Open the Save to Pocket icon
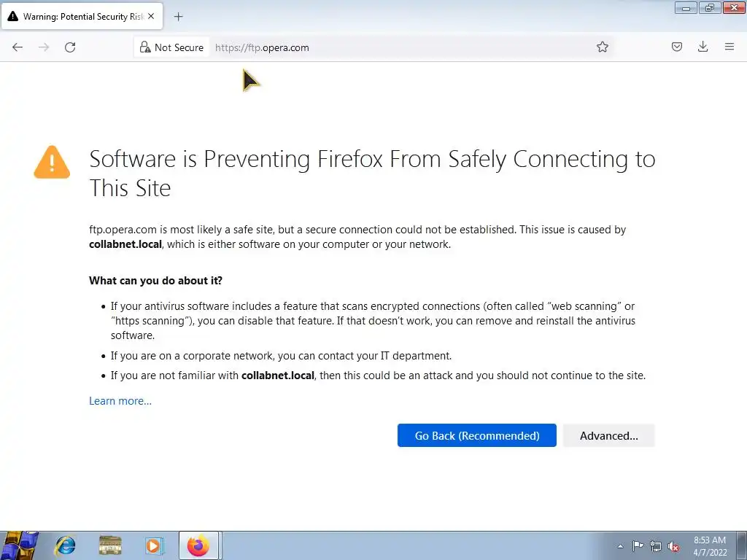 tap(676, 47)
